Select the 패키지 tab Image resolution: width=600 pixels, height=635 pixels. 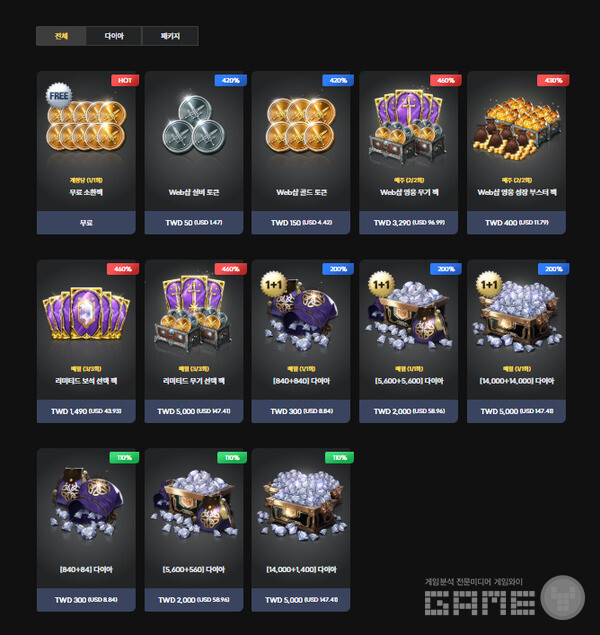point(170,36)
